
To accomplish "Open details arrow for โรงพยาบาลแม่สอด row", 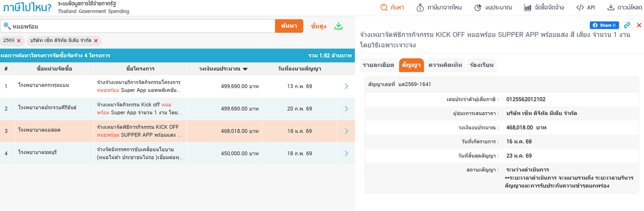I will point(346,130).
